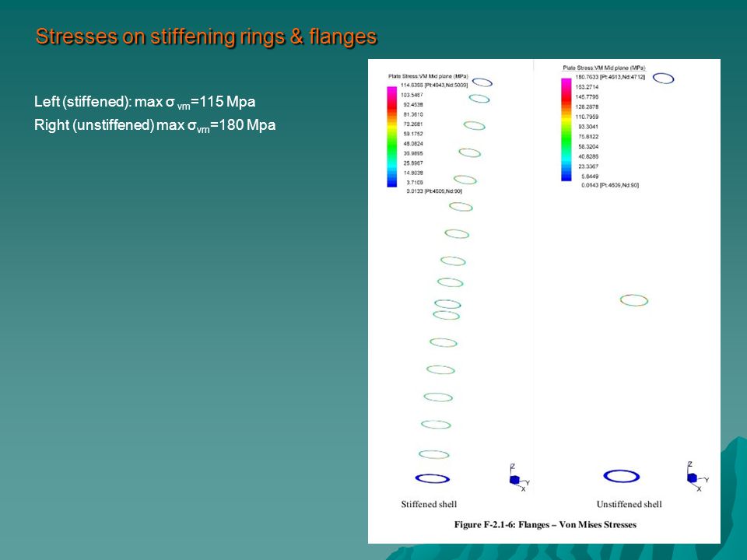Click legend value 58.3204
Viewport: 747px width, 560px height.
tap(588, 147)
